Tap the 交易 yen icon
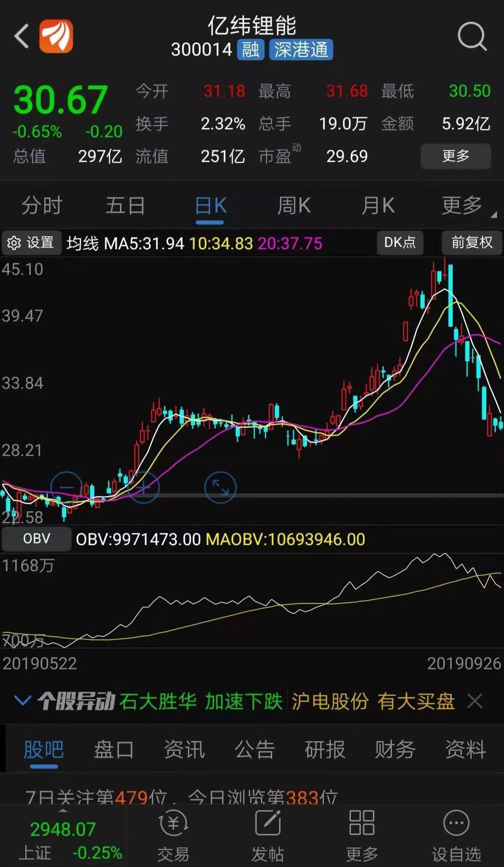504x867 pixels. tap(174, 823)
